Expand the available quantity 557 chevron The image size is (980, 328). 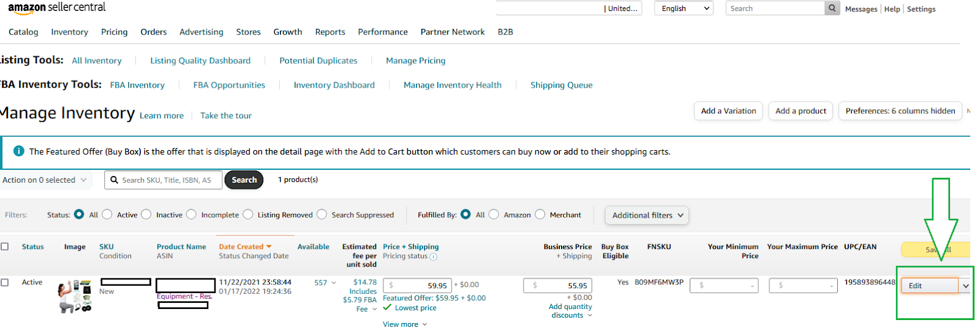tap(334, 283)
